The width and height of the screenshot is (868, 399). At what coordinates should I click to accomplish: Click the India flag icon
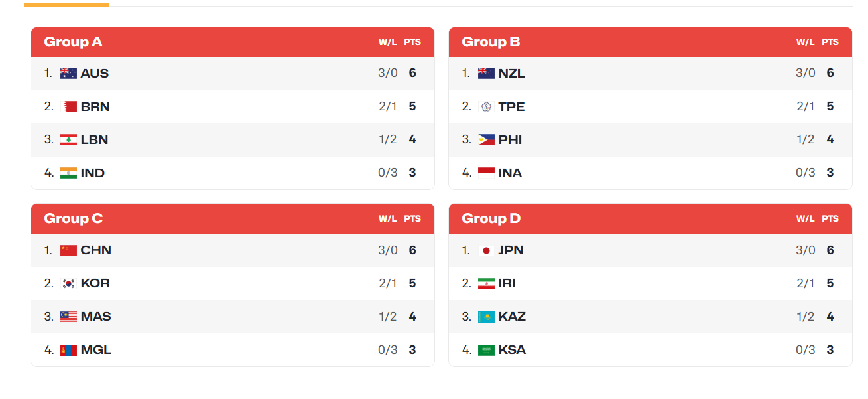click(68, 173)
